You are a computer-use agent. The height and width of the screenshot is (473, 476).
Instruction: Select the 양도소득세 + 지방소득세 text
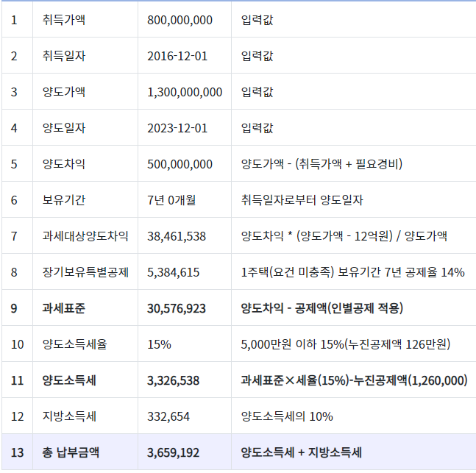(302, 452)
